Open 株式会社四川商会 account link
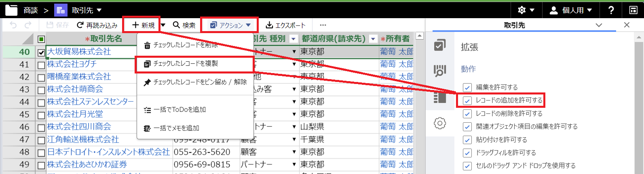Screen dimensions: 644x174 [x=79, y=127]
